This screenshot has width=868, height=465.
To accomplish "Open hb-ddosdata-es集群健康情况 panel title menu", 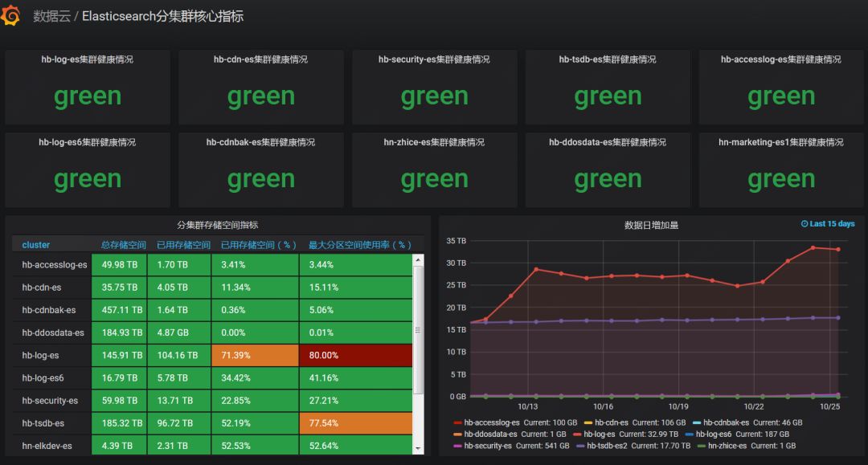I will 608,142.
